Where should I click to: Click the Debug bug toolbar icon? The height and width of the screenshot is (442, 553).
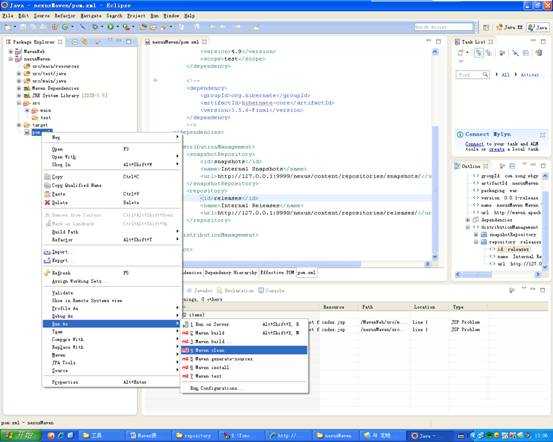pyautogui.click(x=95, y=27)
